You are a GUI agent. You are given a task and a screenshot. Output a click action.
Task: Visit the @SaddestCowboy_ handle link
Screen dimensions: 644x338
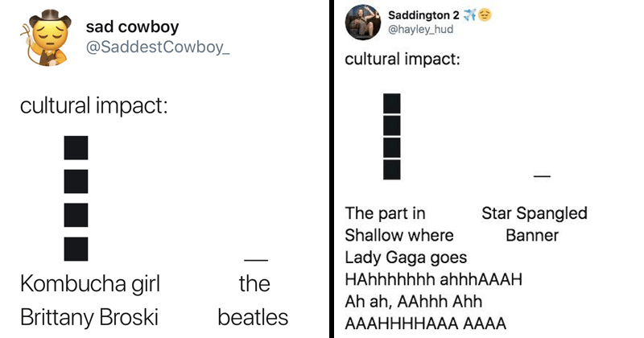pyautogui.click(x=157, y=48)
